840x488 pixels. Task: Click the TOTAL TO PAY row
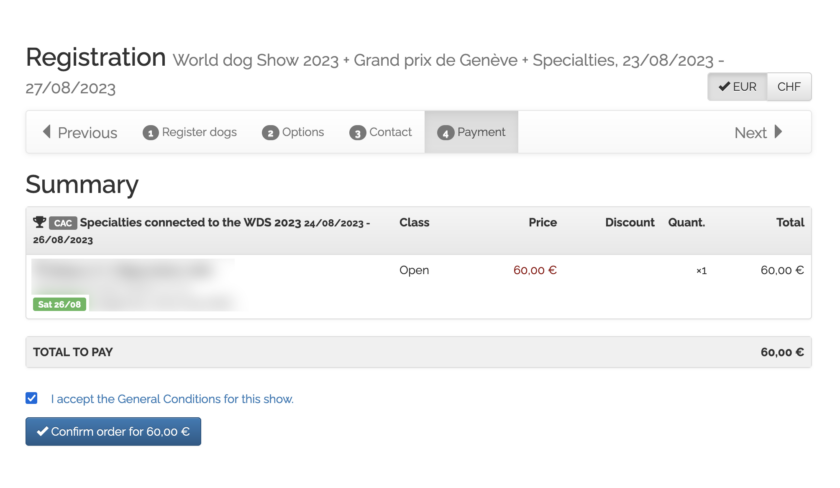pos(418,352)
